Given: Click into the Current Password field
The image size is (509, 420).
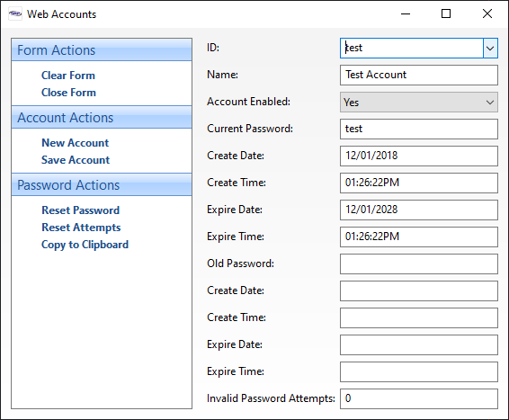Looking at the screenshot, I should click(x=419, y=129).
